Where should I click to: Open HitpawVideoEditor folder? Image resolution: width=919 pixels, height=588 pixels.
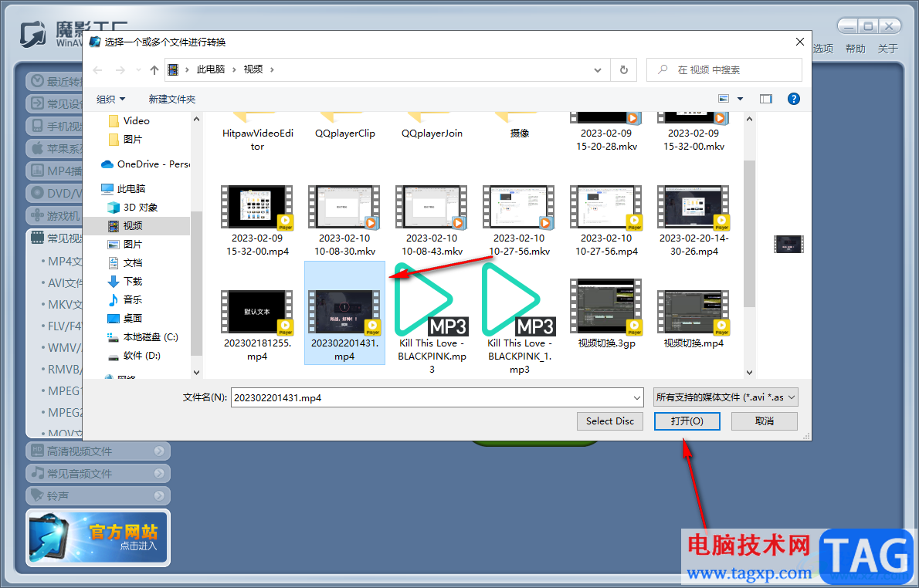pos(257,133)
